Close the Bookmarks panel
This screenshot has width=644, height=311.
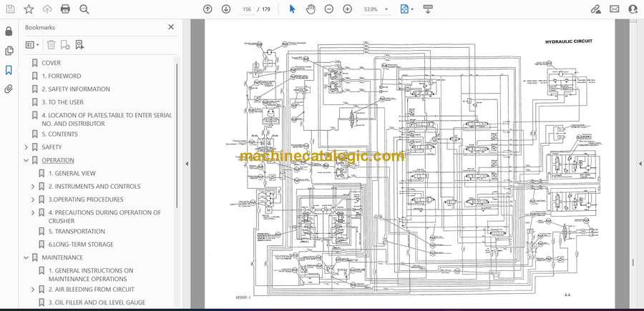coord(171,27)
